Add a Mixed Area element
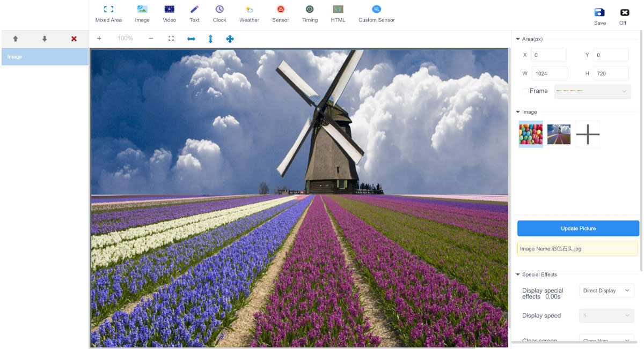This screenshot has width=644, height=349. [x=108, y=14]
